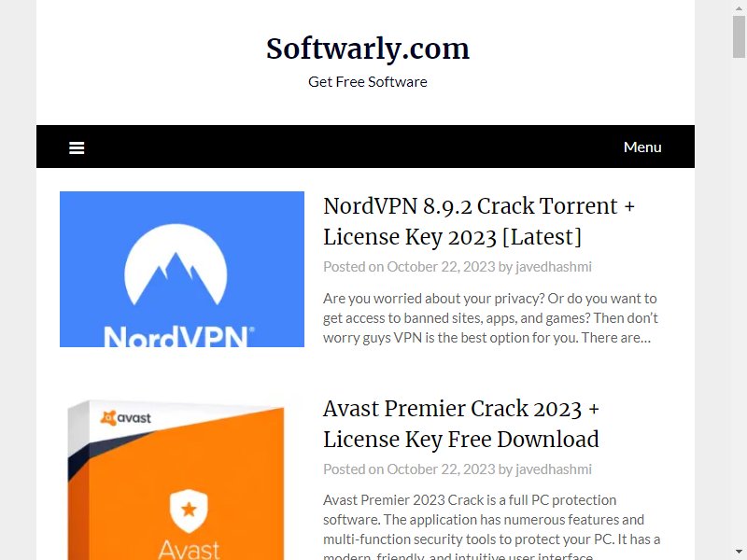Click the Avast post date October 22, 2023

[x=441, y=469]
